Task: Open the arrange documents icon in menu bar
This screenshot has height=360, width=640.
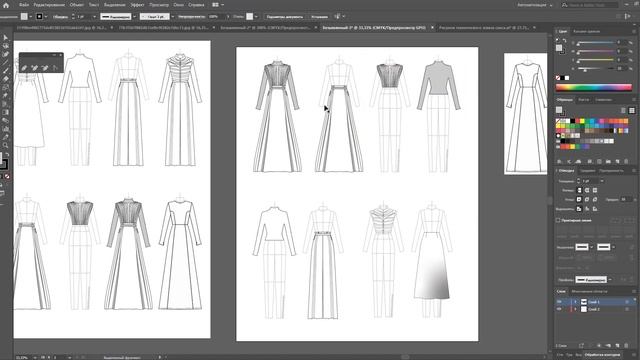Action: [x=215, y=5]
